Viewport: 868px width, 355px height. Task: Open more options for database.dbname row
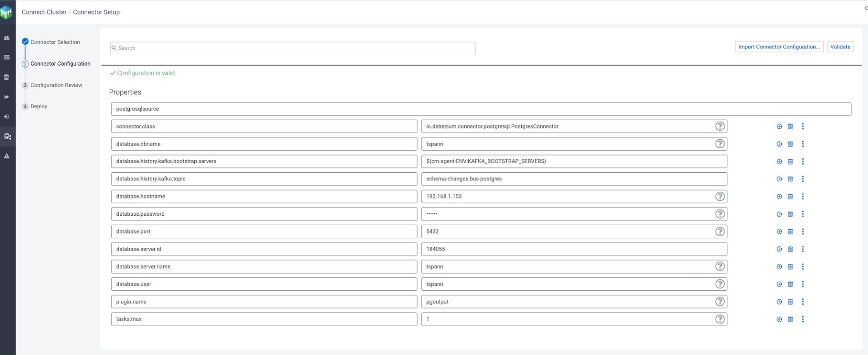pyautogui.click(x=803, y=144)
